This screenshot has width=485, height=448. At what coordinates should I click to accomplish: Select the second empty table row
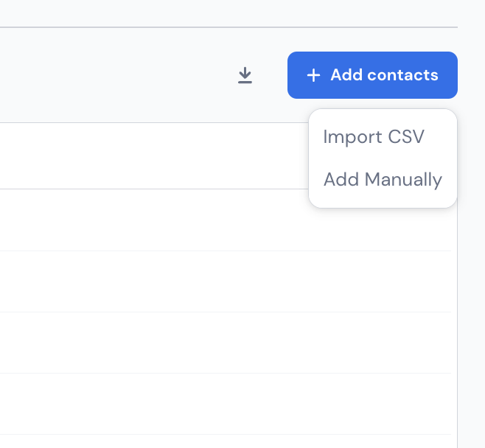point(226,281)
